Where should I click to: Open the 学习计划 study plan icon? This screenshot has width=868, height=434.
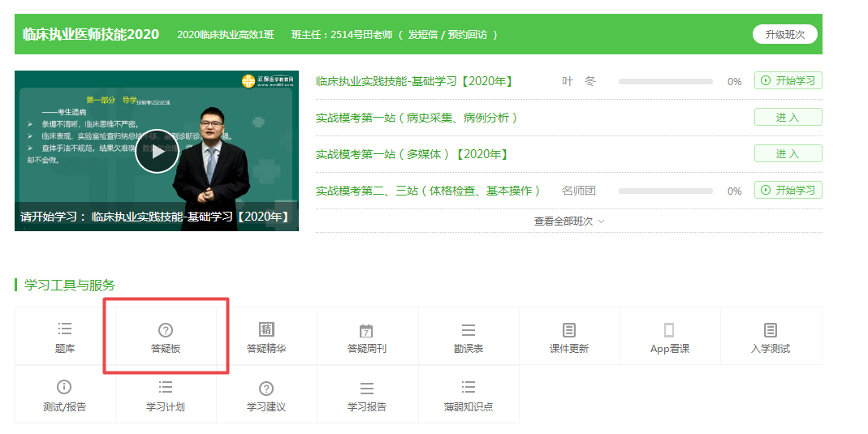pos(166,388)
